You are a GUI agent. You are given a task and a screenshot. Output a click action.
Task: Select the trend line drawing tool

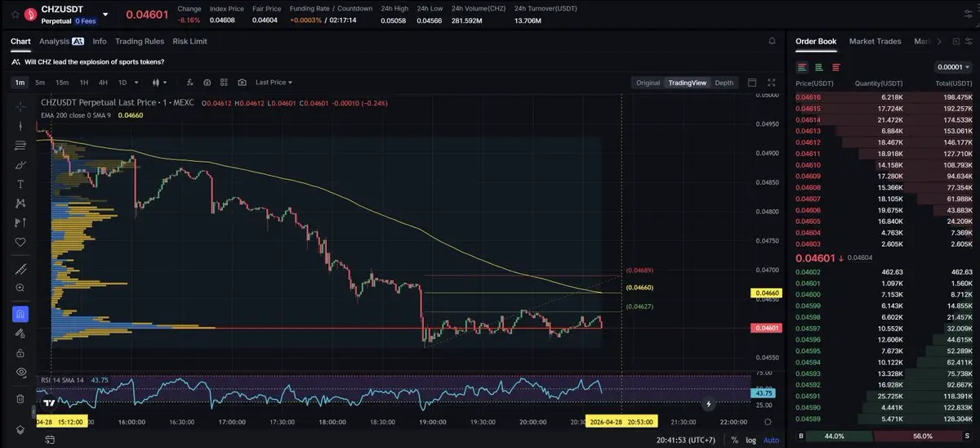20,126
